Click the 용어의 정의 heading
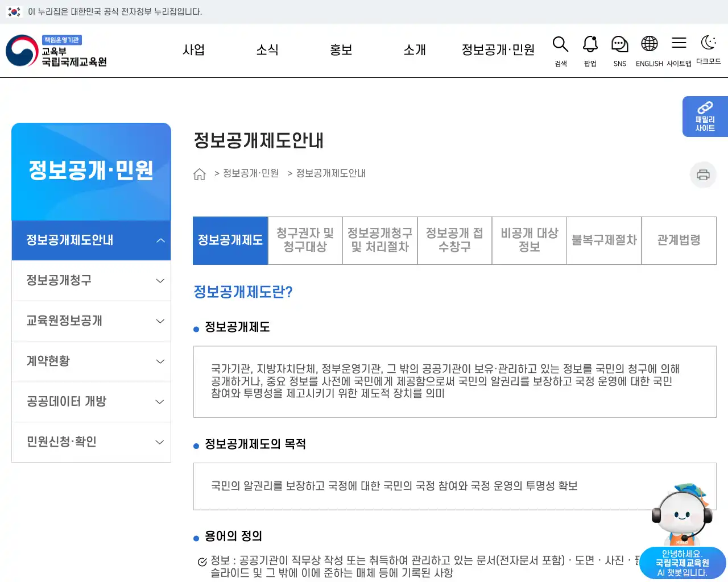This screenshot has width=728, height=582. (233, 536)
